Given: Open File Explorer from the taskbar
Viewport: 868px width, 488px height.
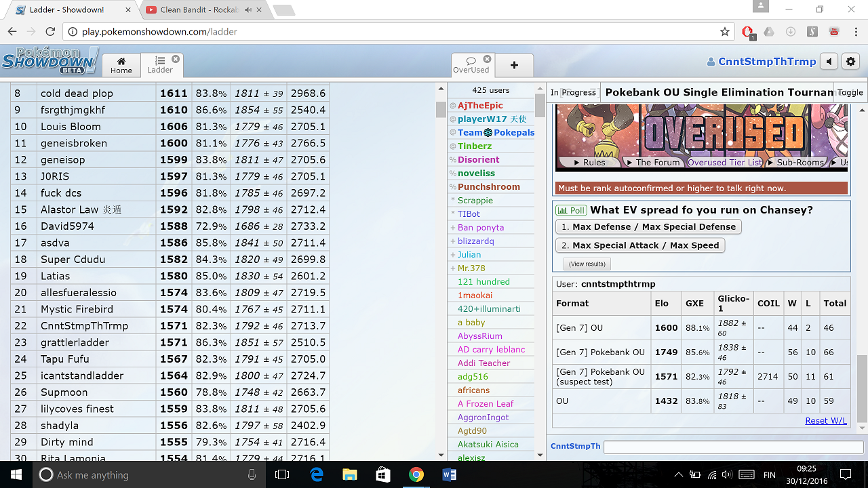Looking at the screenshot, I should click(x=349, y=474).
